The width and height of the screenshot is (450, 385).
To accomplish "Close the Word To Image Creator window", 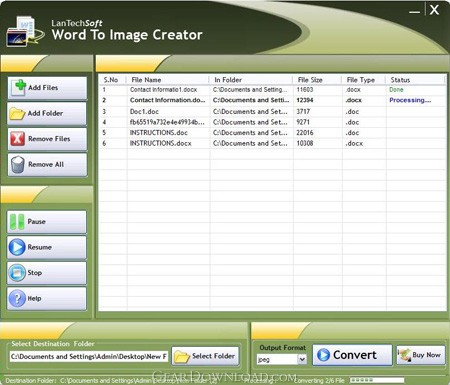I will tap(434, 10).
